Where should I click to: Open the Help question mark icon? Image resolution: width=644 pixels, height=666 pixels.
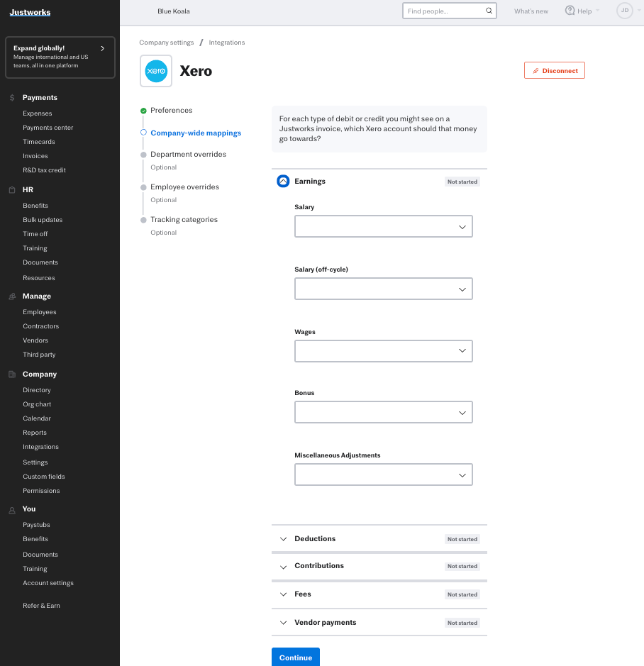click(x=570, y=11)
